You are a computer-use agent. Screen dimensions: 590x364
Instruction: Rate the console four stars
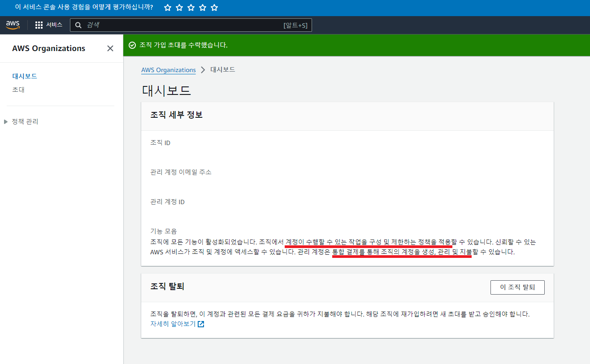pos(203,8)
